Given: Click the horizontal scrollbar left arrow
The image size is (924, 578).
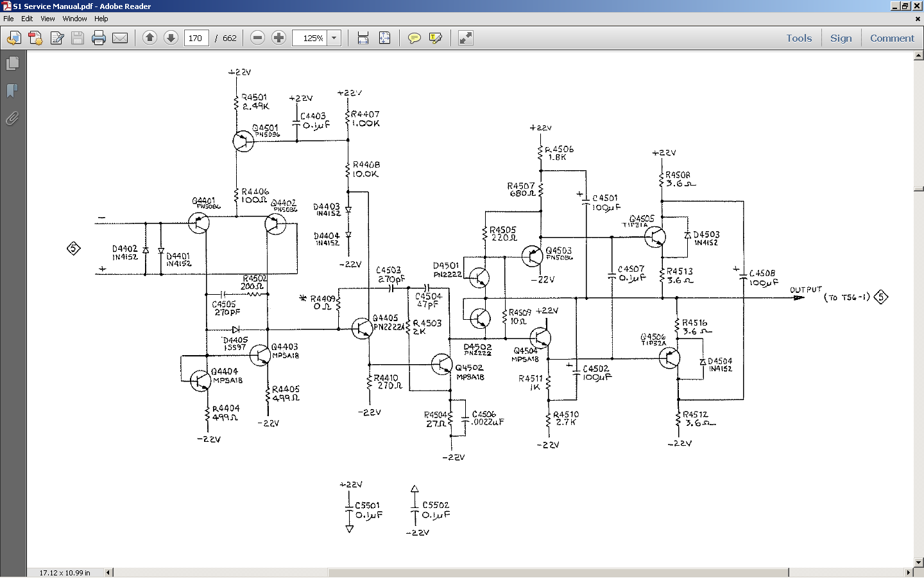Looking at the screenshot, I should (x=108, y=572).
